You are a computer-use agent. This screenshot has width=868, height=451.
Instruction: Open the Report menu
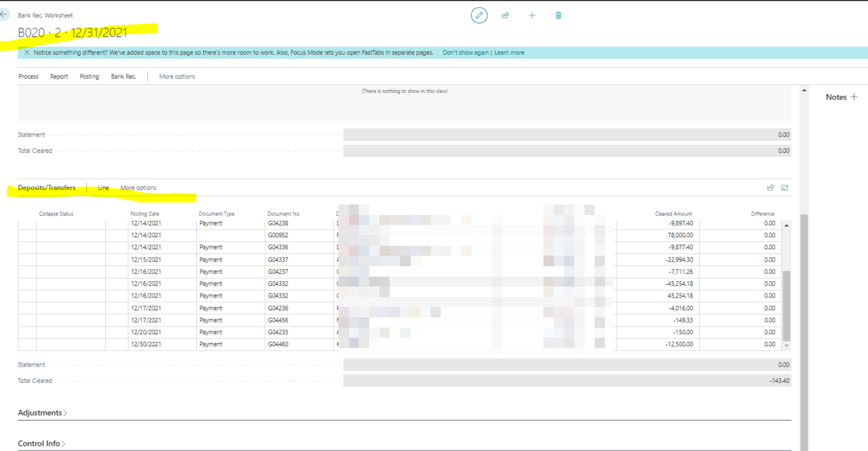coord(59,76)
